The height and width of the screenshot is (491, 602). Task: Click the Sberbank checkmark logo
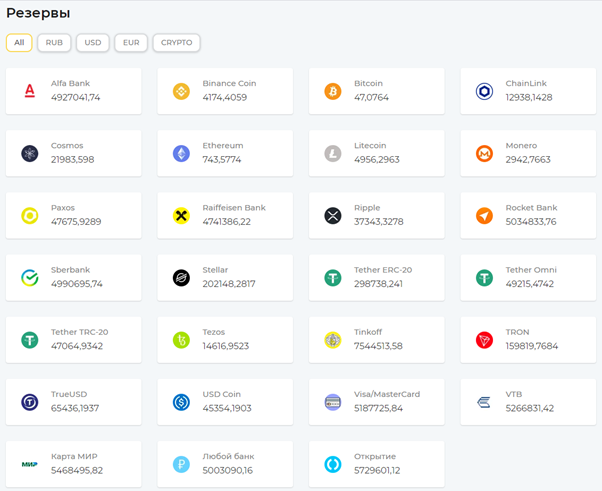30,278
